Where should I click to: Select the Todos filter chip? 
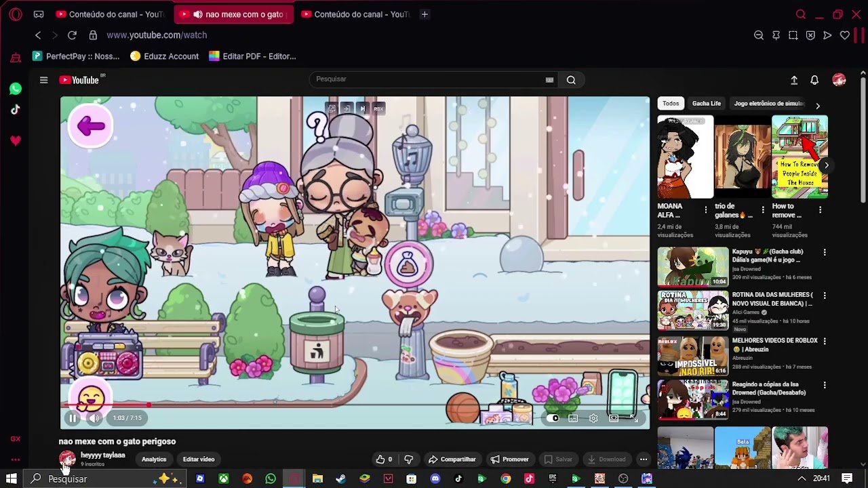point(671,104)
